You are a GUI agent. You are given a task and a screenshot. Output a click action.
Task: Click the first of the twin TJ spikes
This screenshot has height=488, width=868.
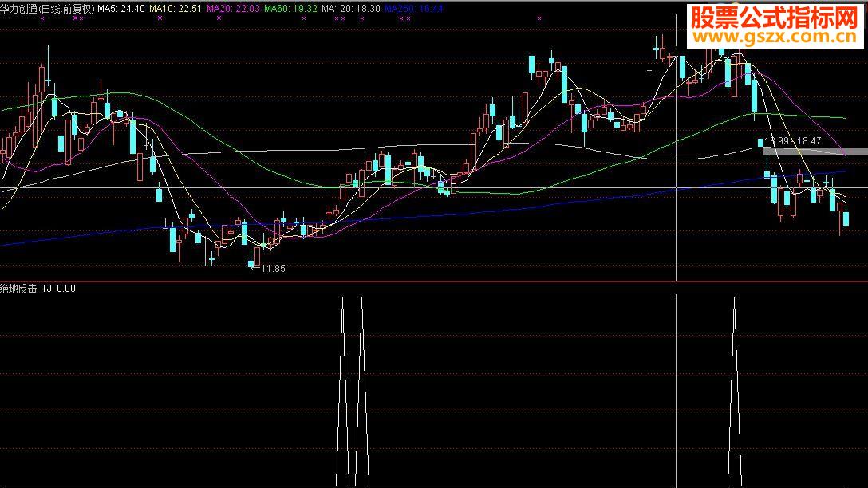coord(343,392)
